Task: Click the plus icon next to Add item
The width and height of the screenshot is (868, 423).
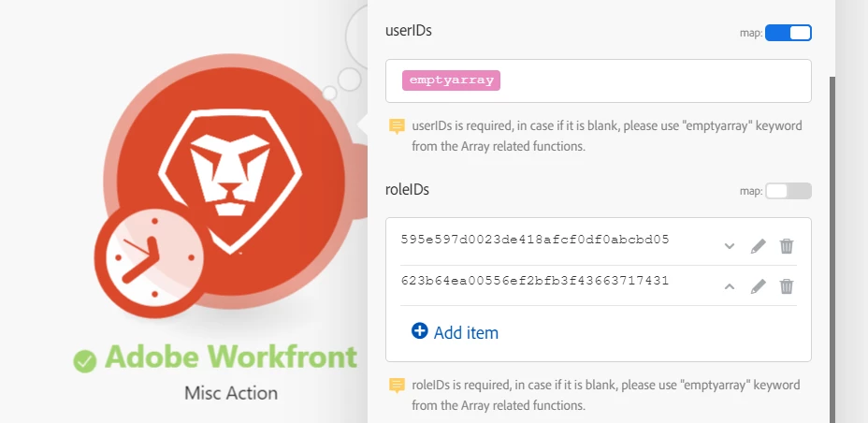Action: click(x=420, y=331)
